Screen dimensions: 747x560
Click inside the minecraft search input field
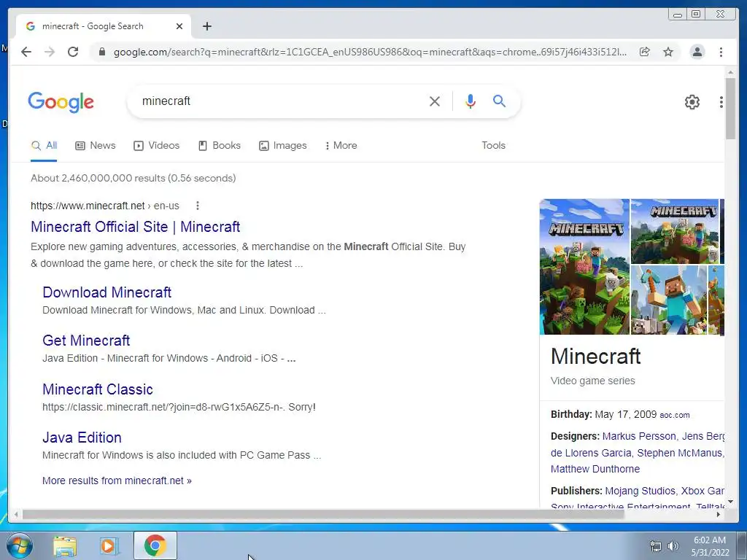point(281,101)
